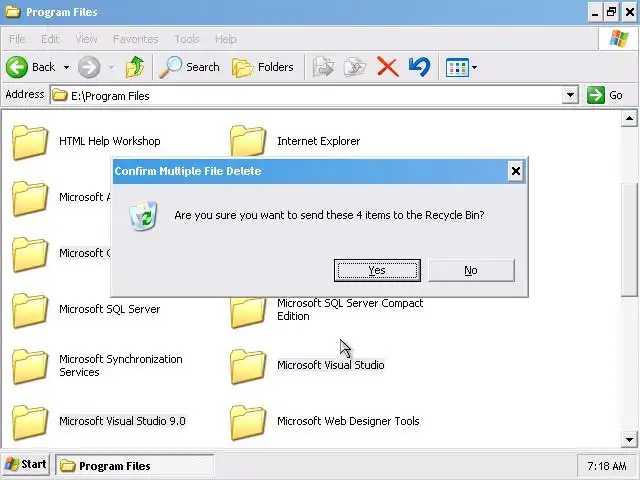
Task: Click the Move To toolbar icon
Action: 324,67
